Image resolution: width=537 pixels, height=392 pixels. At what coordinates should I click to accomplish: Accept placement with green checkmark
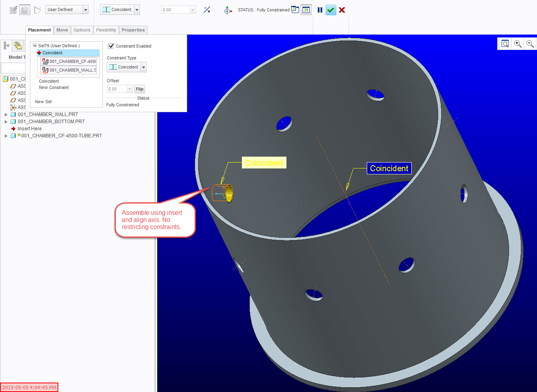[x=331, y=10]
